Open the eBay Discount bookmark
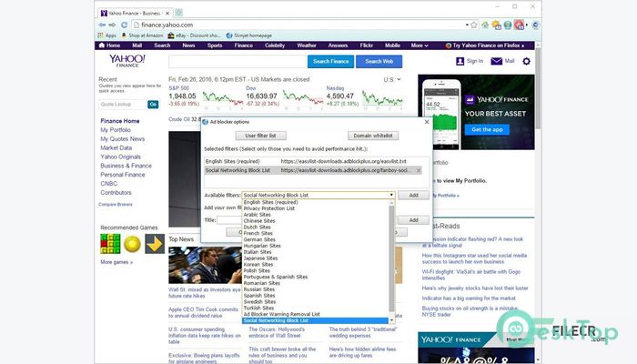Viewport: 637px width, 364px height. pyautogui.click(x=195, y=35)
